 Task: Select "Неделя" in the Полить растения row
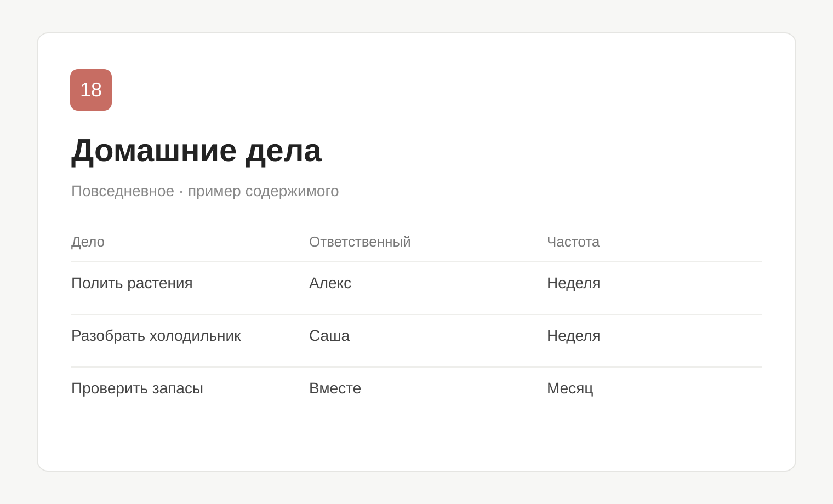click(x=574, y=283)
